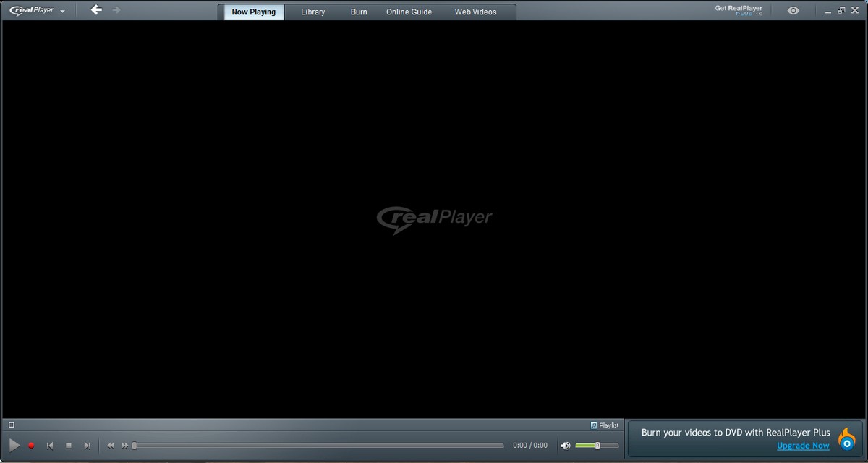
Task: Switch to the Now Playing tab
Action: 253,12
